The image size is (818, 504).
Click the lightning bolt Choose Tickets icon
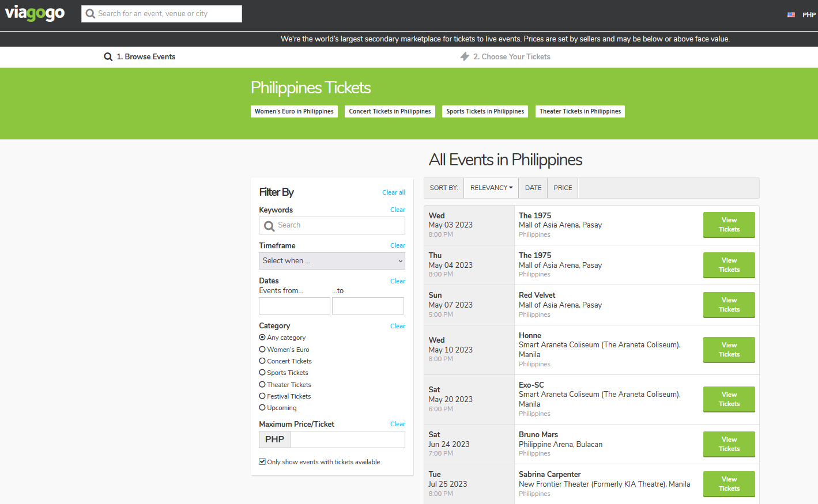465,56
